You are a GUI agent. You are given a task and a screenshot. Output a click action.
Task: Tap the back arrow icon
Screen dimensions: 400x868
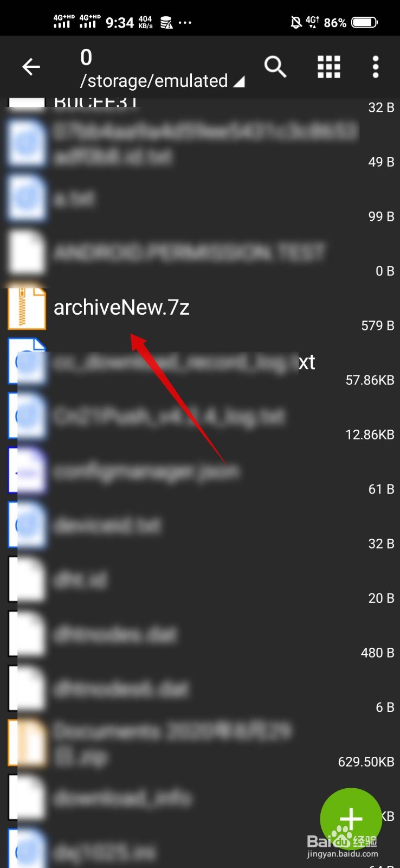(x=31, y=67)
